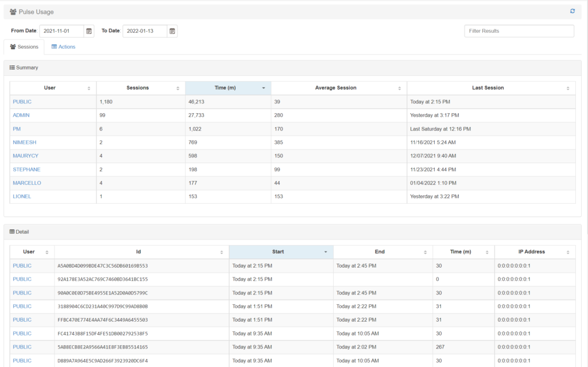Sort summary by Last Session arrows
The width and height of the screenshot is (588, 367).
pyautogui.click(x=568, y=88)
